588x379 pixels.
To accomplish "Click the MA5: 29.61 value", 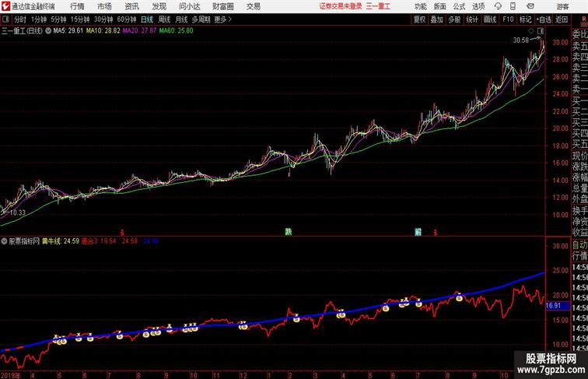I will [68, 31].
